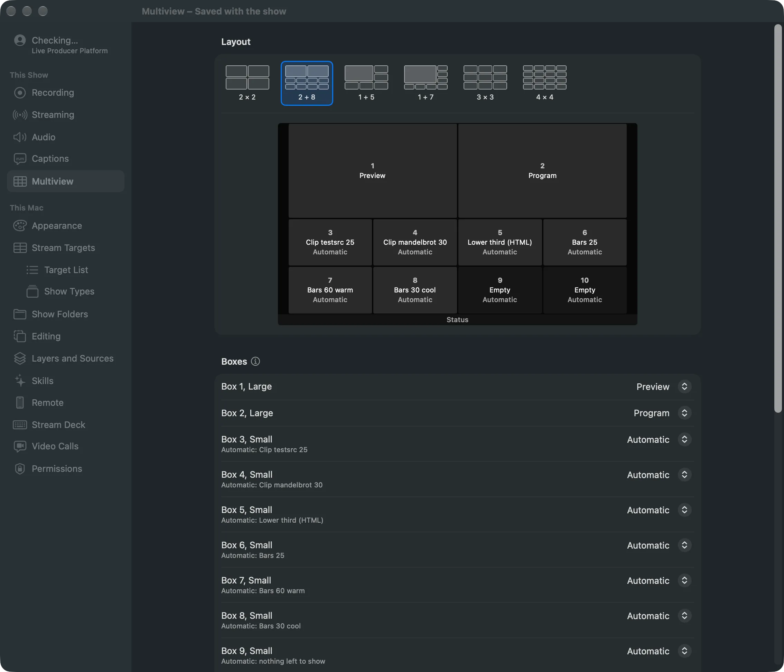Viewport: 784px width, 672px height.
Task: Click box 4 Clip mandelbrot 30
Action: click(x=415, y=242)
